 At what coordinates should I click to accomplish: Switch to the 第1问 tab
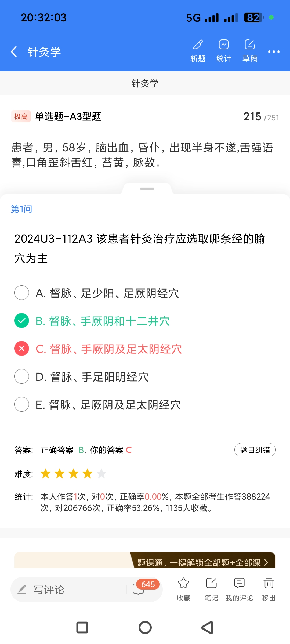[21, 209]
